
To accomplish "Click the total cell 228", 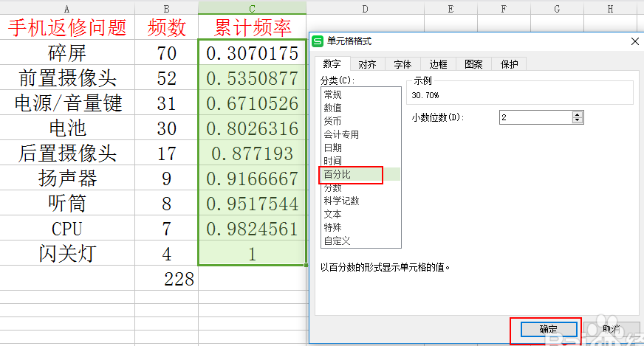I will pos(166,279).
